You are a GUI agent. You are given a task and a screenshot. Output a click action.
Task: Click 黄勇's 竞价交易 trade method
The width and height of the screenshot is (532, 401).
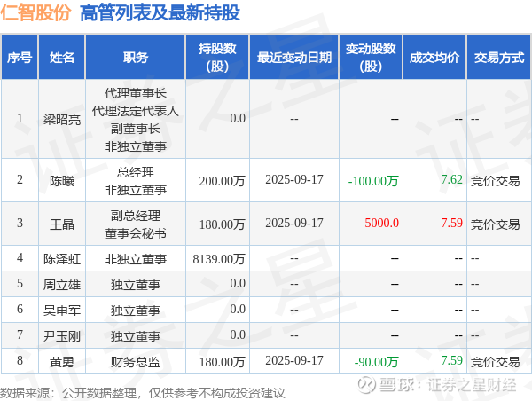click(x=495, y=362)
